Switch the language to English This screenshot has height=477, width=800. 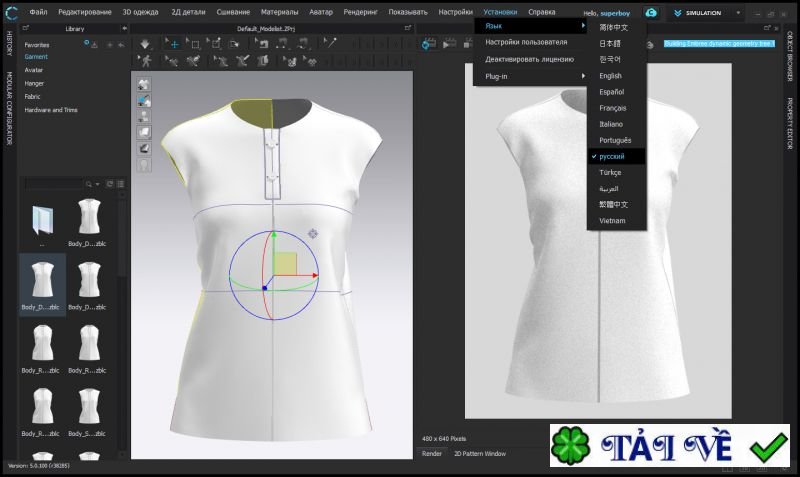(610, 76)
